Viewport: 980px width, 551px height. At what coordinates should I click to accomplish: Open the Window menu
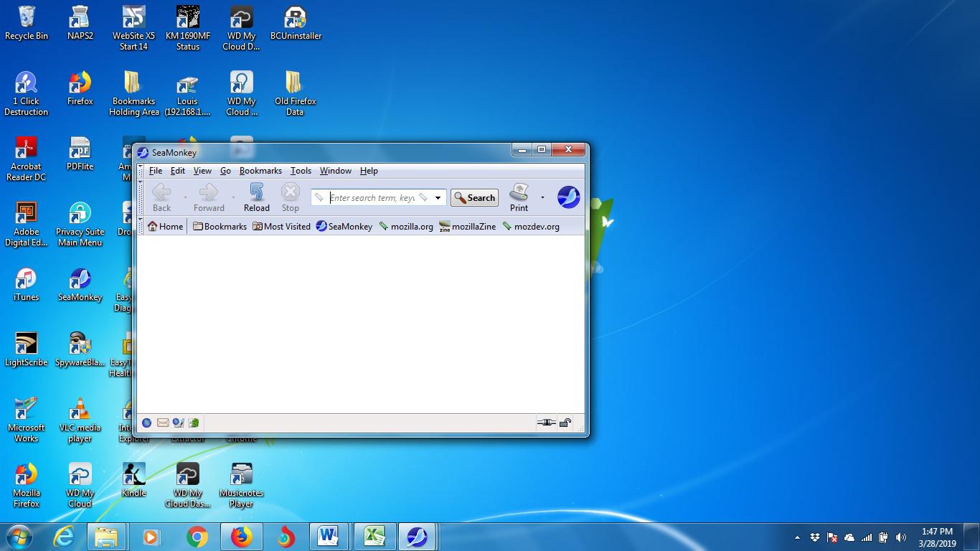[x=336, y=171]
